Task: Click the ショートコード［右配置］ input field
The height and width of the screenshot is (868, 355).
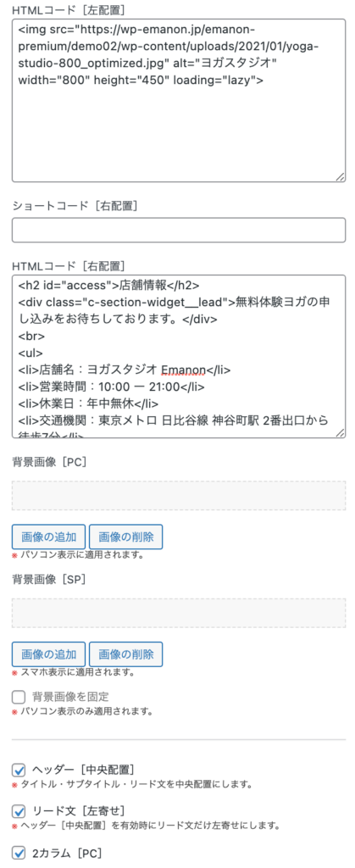Action: [179, 230]
